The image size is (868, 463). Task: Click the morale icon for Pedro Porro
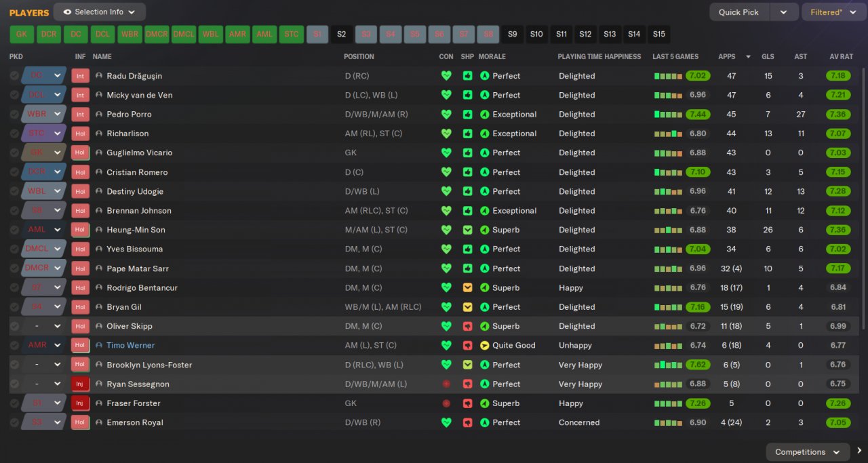click(484, 115)
